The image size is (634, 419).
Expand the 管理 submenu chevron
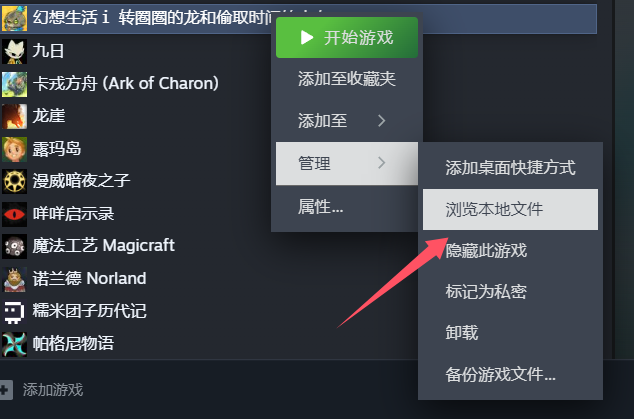click(381, 163)
